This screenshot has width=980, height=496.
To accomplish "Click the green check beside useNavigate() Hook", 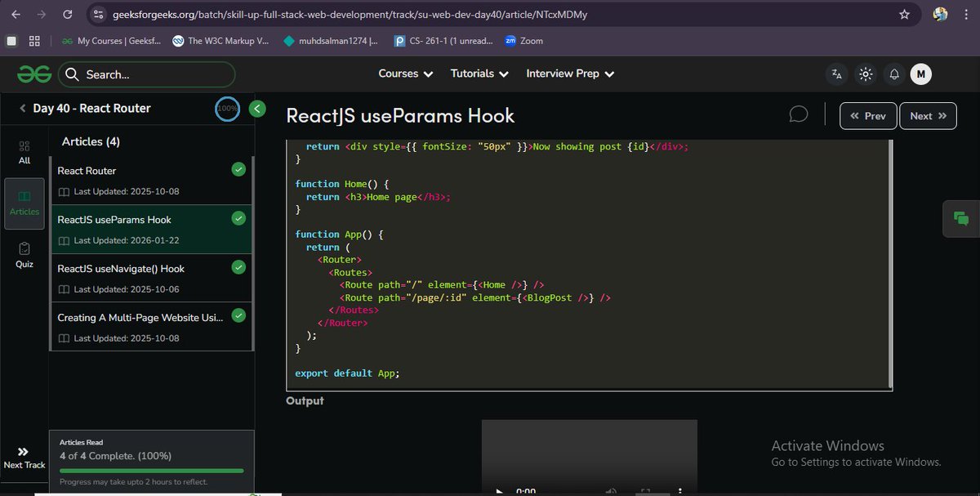I will click(238, 267).
